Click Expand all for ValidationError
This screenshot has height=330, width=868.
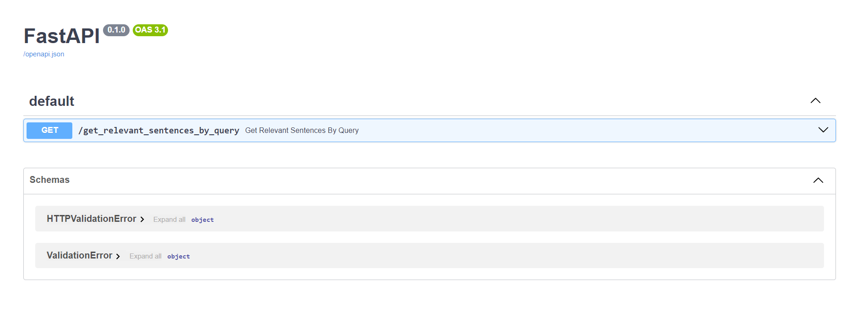(x=146, y=256)
